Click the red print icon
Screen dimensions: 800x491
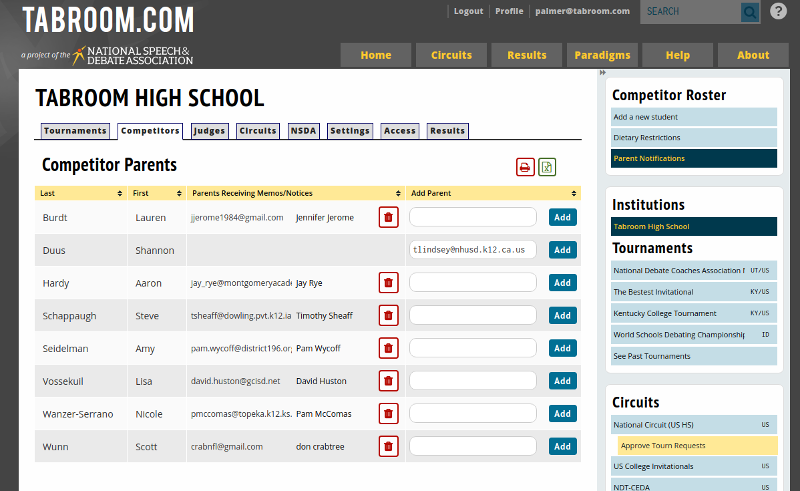pos(525,167)
